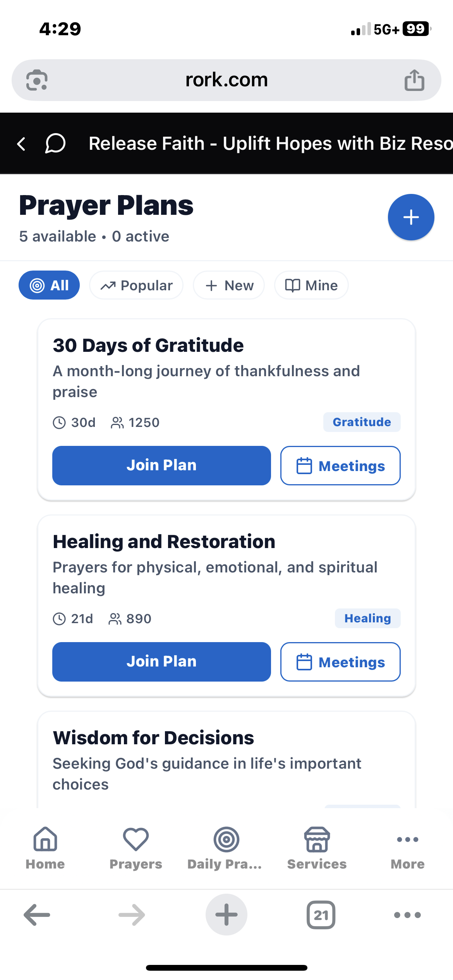Select the All filter chip
This screenshot has width=453, height=980.
pos(49,285)
